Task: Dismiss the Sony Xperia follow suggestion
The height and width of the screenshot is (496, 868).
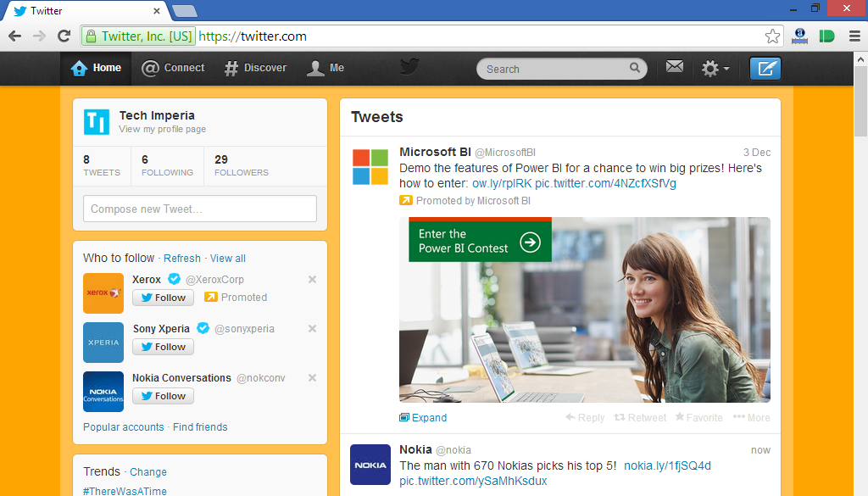Action: (x=312, y=329)
